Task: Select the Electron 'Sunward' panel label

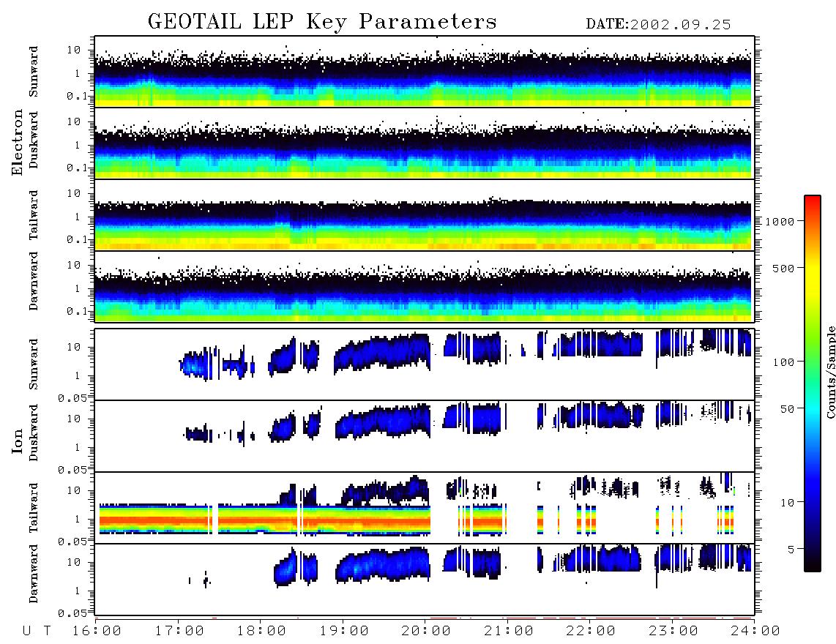Action: click(34, 72)
